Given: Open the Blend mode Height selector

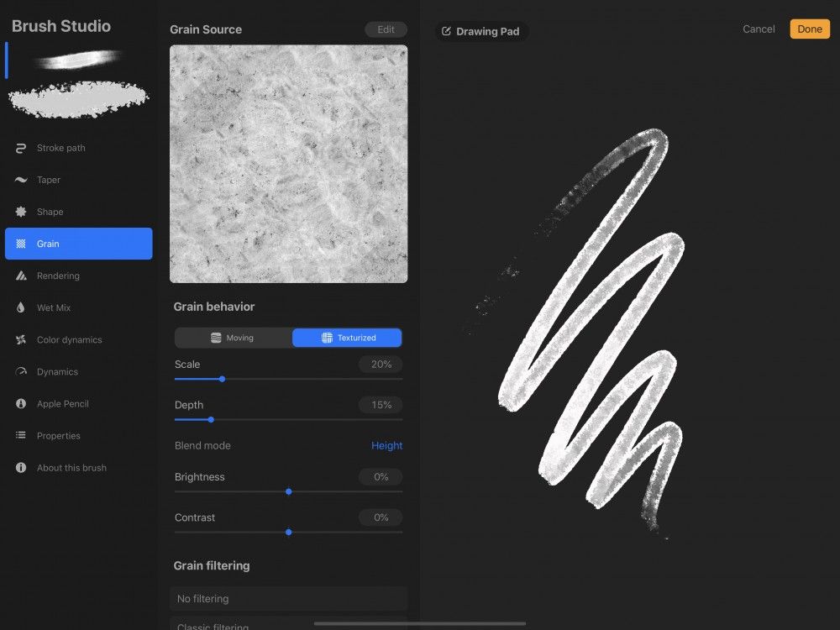Looking at the screenshot, I should pyautogui.click(x=386, y=446).
